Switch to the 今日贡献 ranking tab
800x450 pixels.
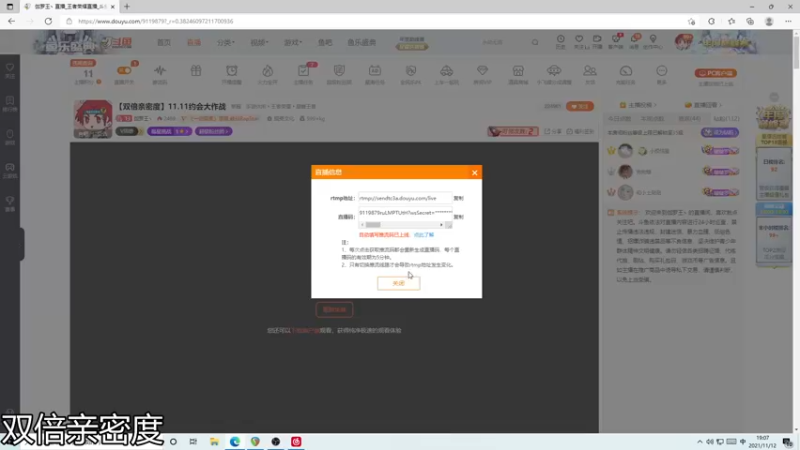619,118
